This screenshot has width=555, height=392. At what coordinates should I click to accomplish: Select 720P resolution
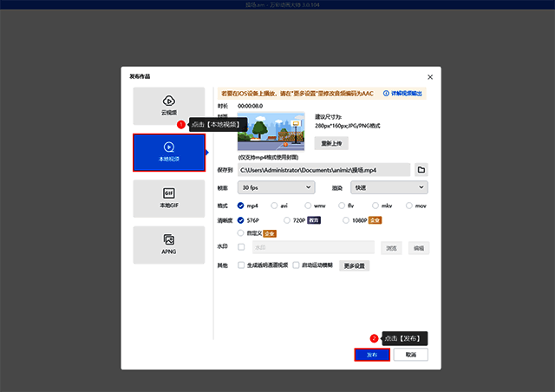285,220
